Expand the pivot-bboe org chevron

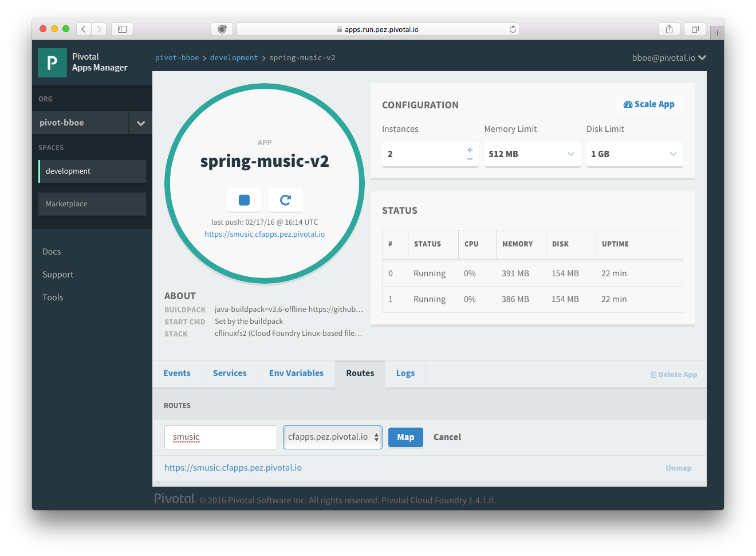click(141, 123)
